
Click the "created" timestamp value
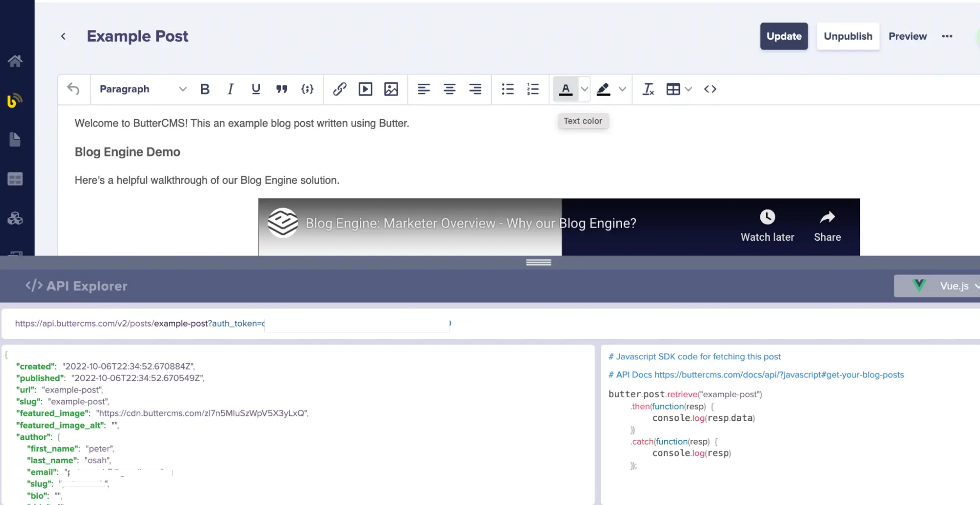pos(128,366)
